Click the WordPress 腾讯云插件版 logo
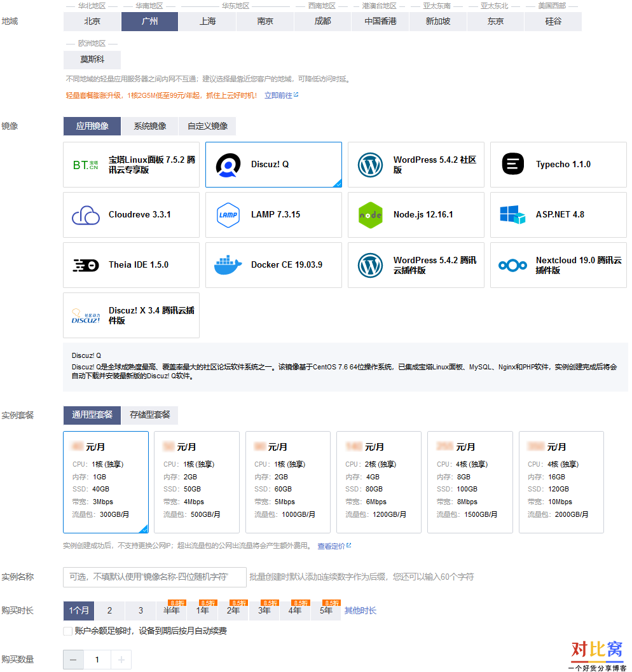Screen dimensions: 632x672 [x=371, y=265]
